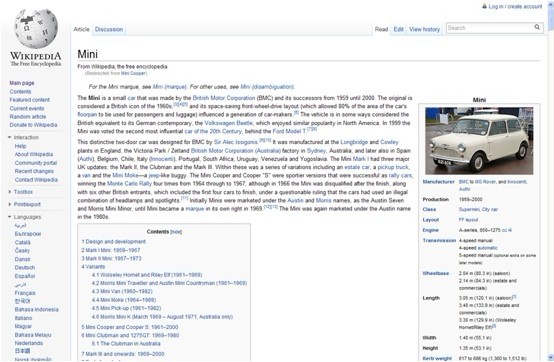The width and height of the screenshot is (554, 362).
Task: Expand the Toolbox sidebar section
Action: tap(10, 192)
